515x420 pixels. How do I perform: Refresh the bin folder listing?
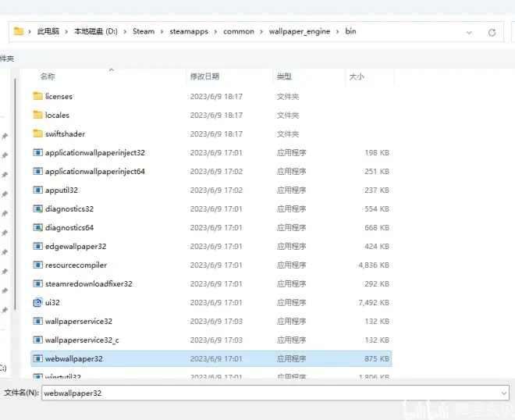coord(492,32)
